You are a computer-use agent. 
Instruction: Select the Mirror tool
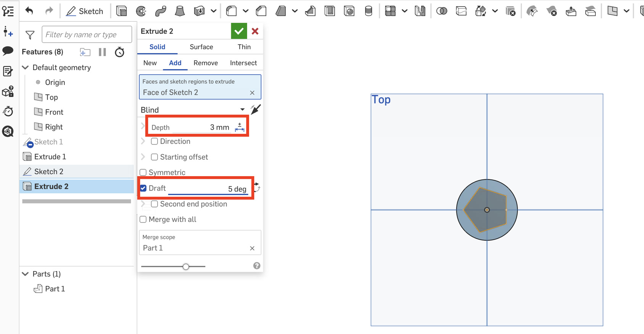(420, 11)
